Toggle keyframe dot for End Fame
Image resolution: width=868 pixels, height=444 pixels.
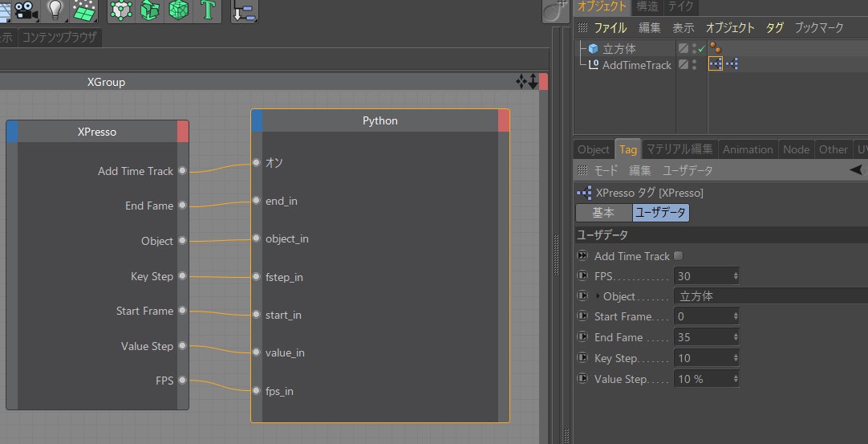coord(582,336)
